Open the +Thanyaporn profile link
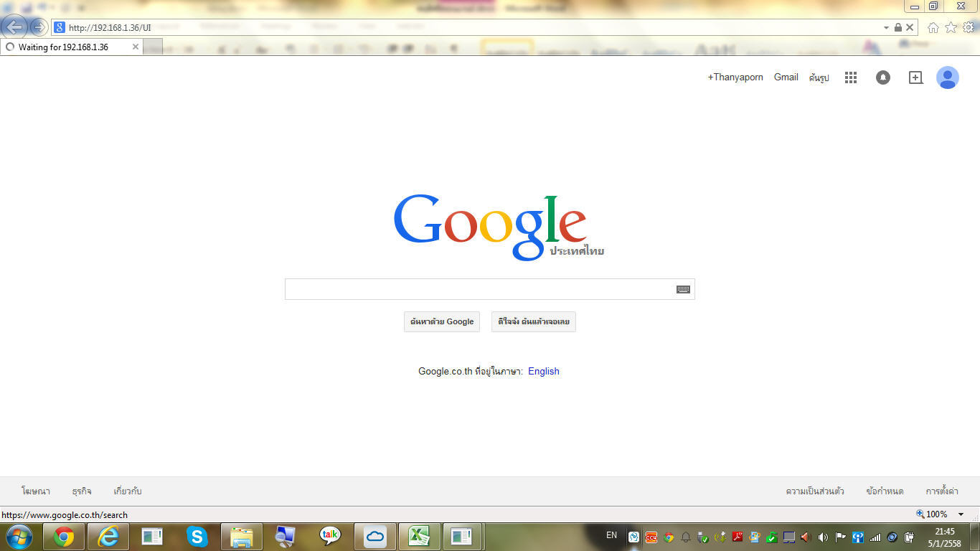980x551 pixels. (735, 77)
